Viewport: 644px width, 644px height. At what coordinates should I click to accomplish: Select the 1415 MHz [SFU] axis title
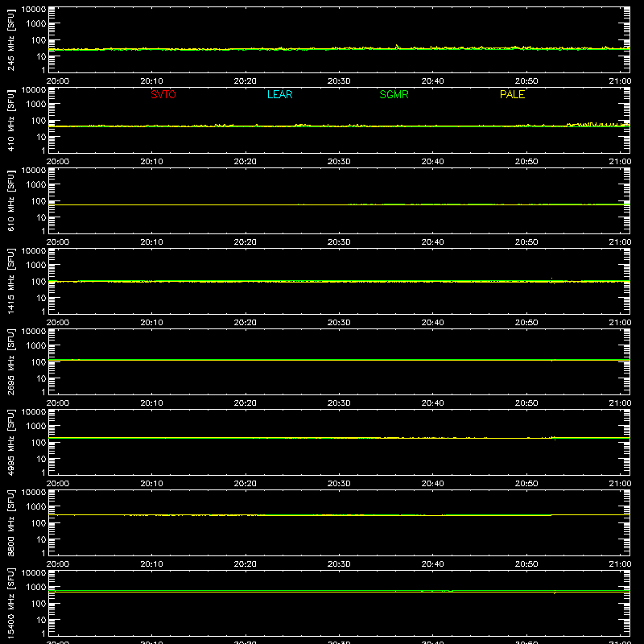click(x=10, y=281)
